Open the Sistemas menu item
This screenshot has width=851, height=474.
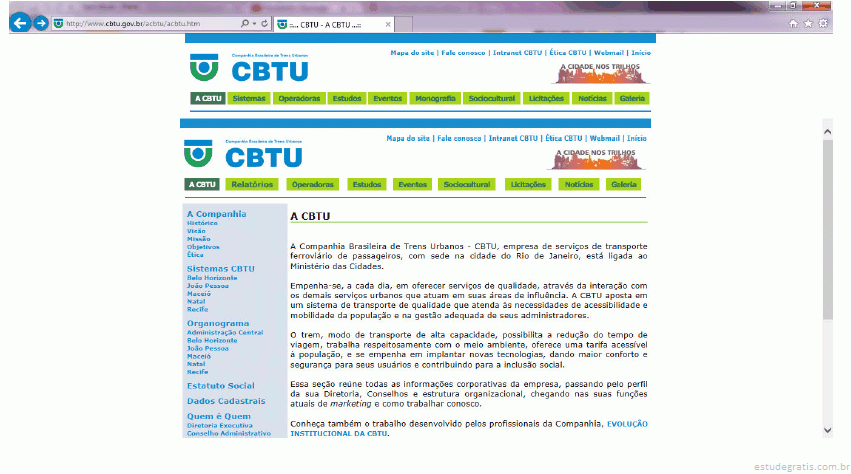(249, 98)
